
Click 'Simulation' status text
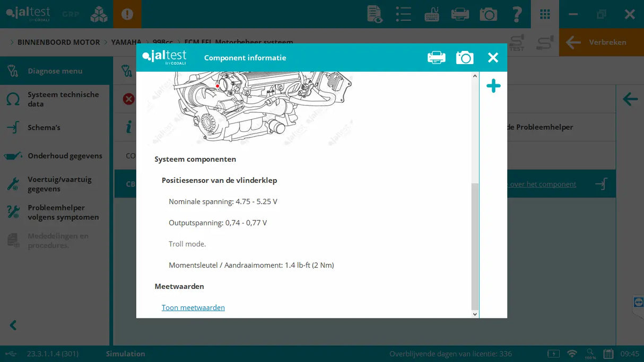125,354
